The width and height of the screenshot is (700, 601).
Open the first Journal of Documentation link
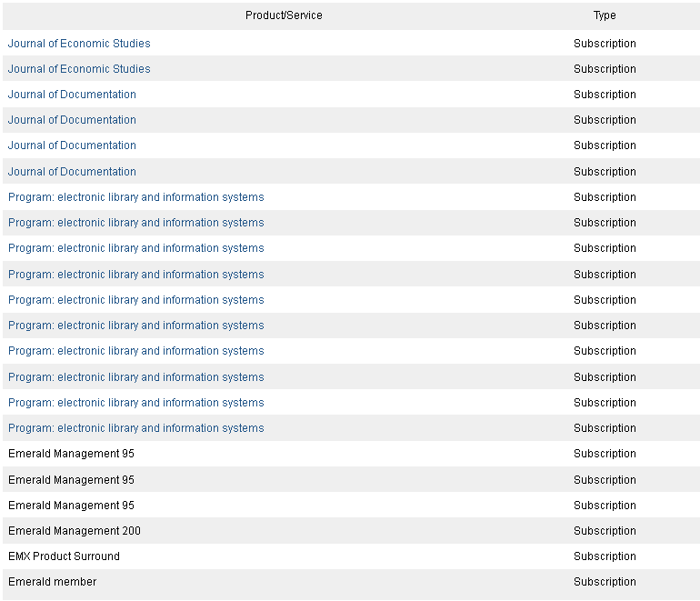72,95
